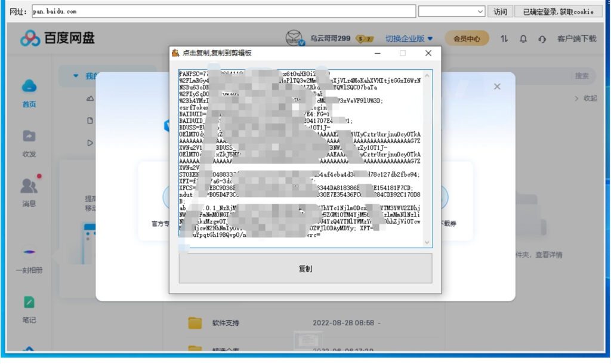Viewport: 611px width, 364px height.
Task: Open the 会员中心 member center
Action: pyautogui.click(x=467, y=39)
